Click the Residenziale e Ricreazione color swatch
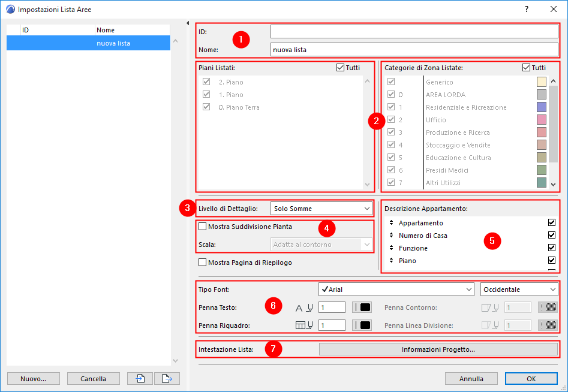The image size is (568, 392). coord(542,107)
